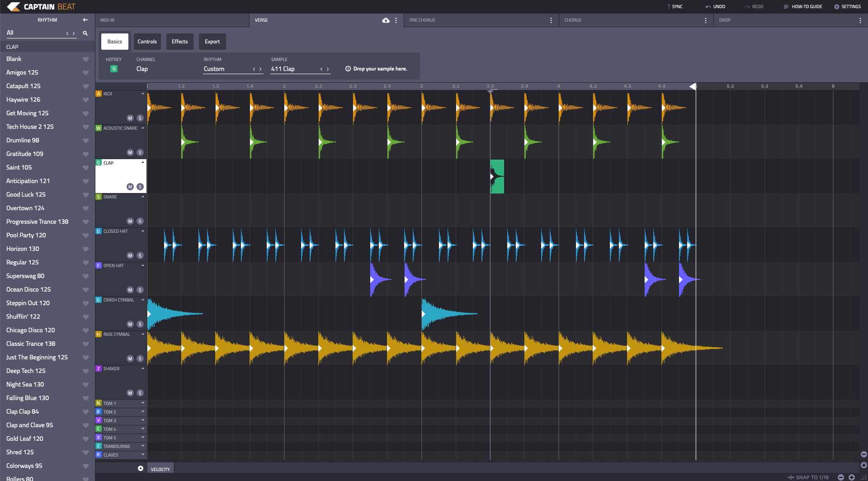The image size is (868, 481).
Task: Collapse the Ride Cymbal channel
Action: click(x=143, y=334)
